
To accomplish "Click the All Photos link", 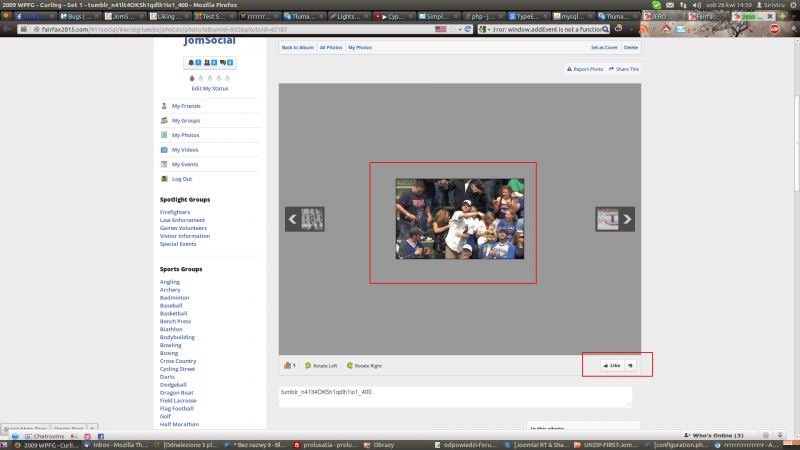I will click(331, 47).
